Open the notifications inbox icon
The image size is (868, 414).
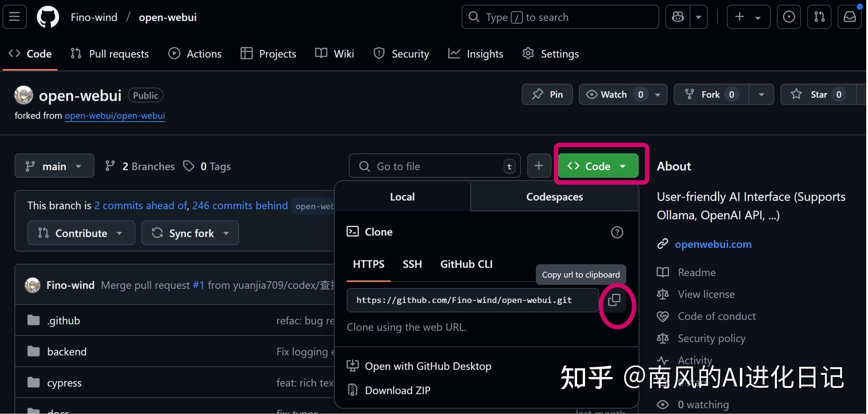click(850, 17)
